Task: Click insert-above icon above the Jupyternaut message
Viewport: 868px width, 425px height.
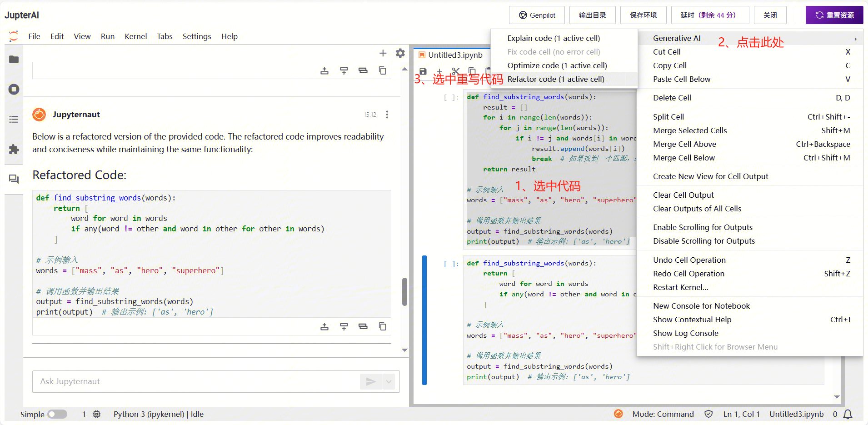Action: pyautogui.click(x=324, y=70)
